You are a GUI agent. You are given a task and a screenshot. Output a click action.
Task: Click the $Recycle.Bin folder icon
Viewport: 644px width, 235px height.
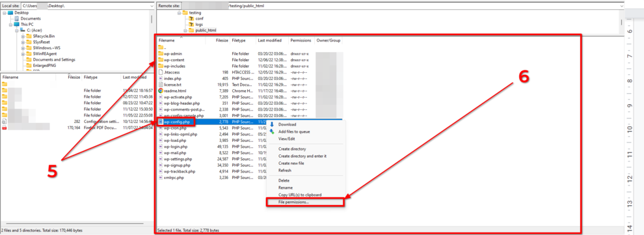(x=29, y=36)
